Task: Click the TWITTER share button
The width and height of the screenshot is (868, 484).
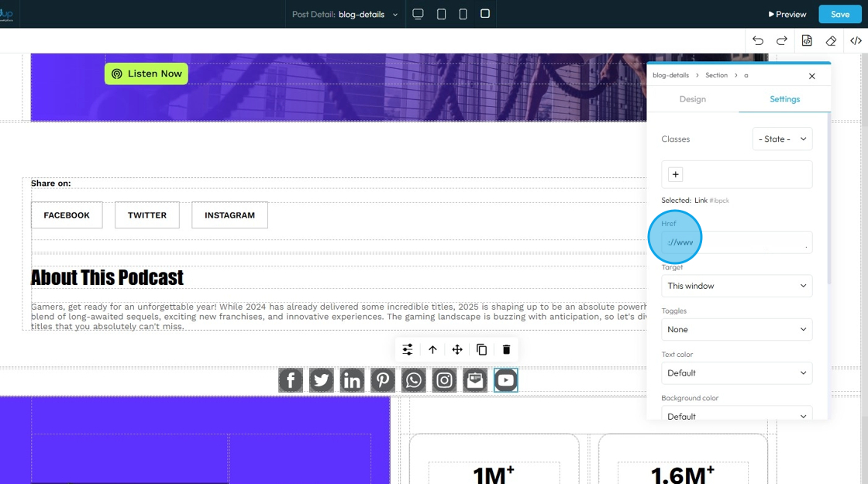Action: coord(146,215)
